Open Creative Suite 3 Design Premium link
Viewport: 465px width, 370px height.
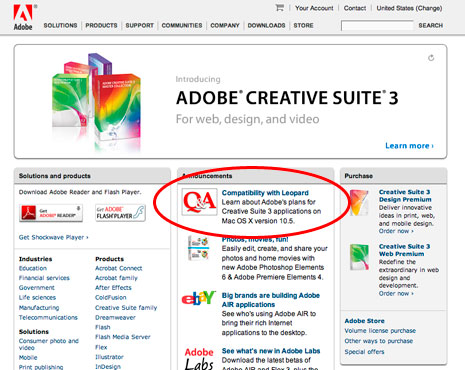pos(405,196)
